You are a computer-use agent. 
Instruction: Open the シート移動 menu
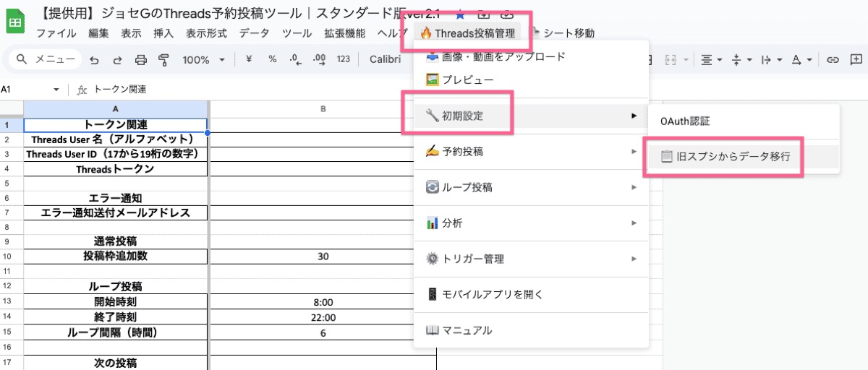[x=564, y=33]
